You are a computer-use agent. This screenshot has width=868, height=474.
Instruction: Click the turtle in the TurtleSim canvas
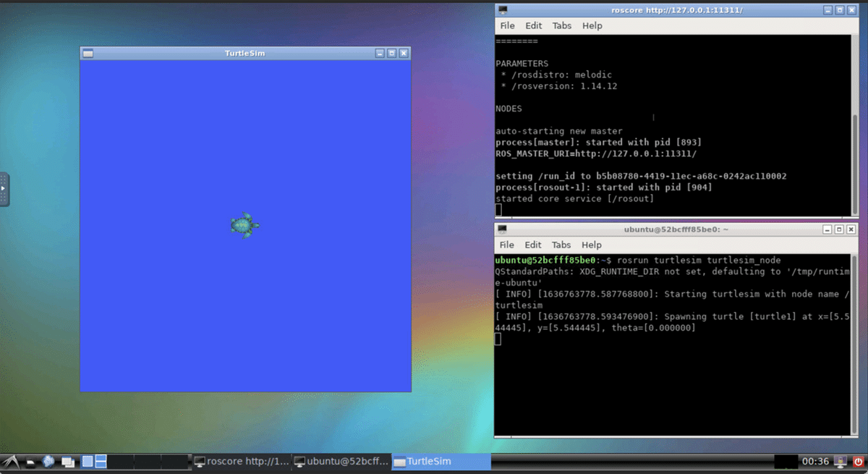coord(245,226)
